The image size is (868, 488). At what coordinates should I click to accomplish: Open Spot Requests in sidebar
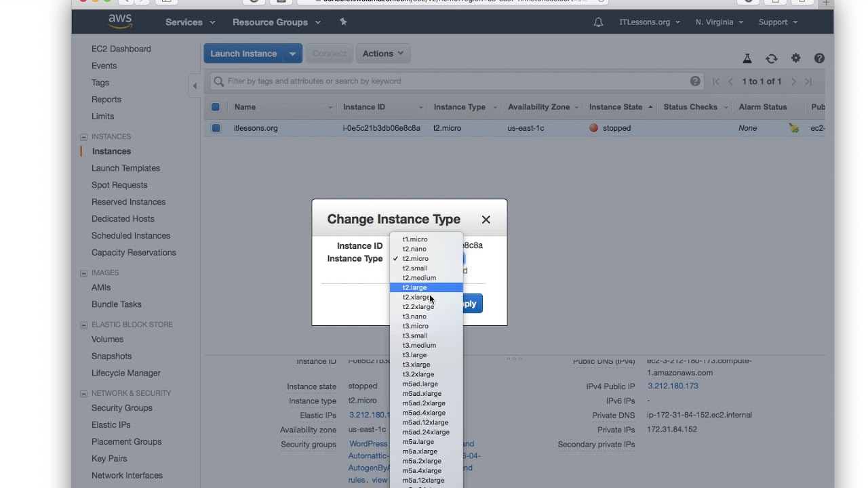click(119, 185)
